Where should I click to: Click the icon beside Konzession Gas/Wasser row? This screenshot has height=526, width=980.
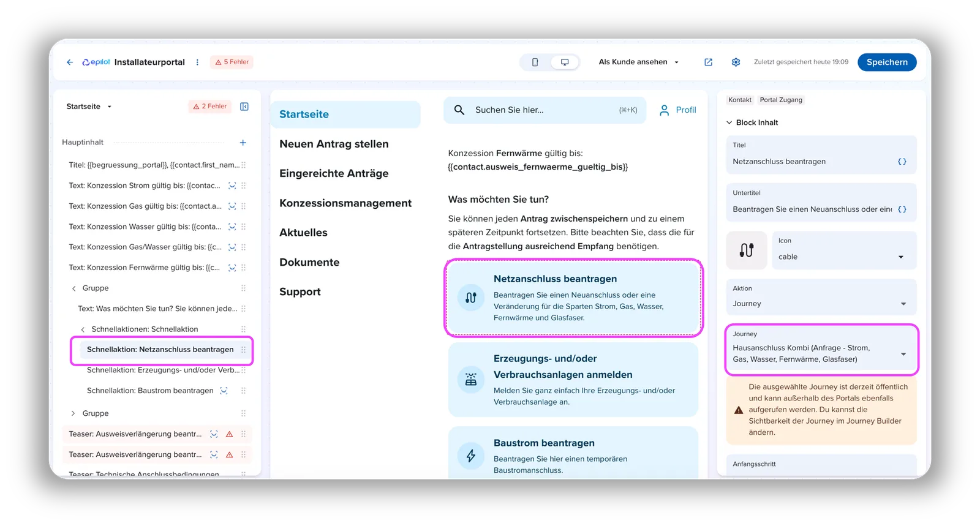(x=232, y=247)
